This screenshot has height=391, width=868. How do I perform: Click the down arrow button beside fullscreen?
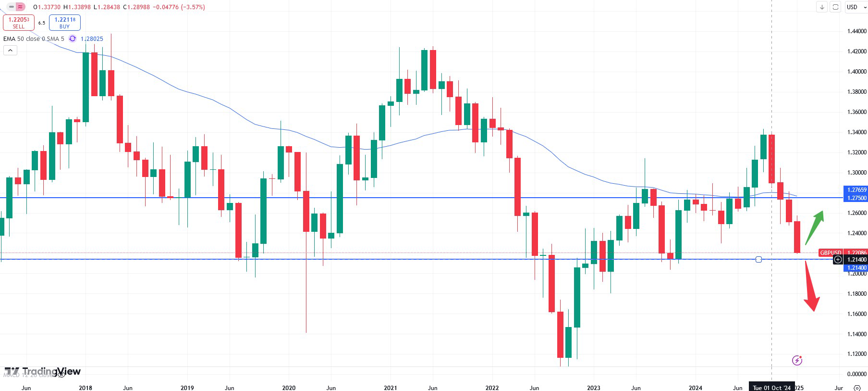pos(822,7)
